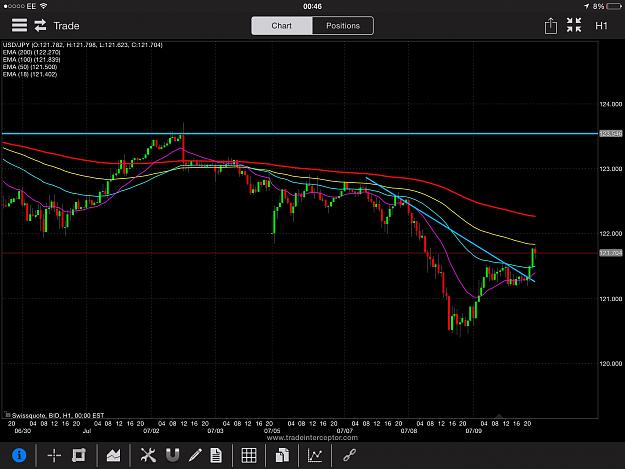This screenshot has width=625, height=469.
Task: Toggle the chart grid icon
Action: (x=249, y=455)
